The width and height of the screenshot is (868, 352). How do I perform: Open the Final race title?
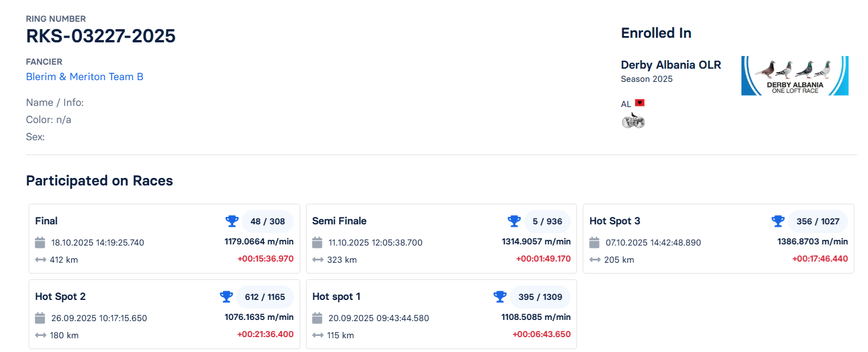(46, 221)
